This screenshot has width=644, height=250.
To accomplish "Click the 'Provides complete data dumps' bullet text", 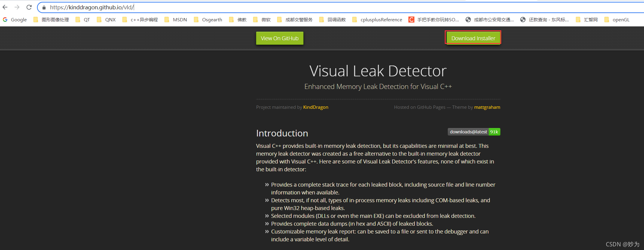I will pyautogui.click(x=352, y=224).
